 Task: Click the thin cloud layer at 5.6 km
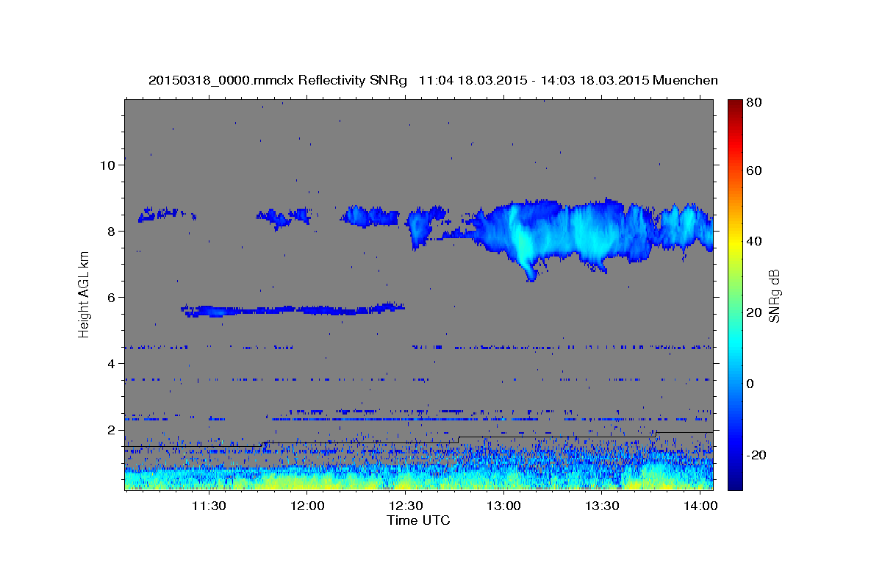(x=293, y=309)
